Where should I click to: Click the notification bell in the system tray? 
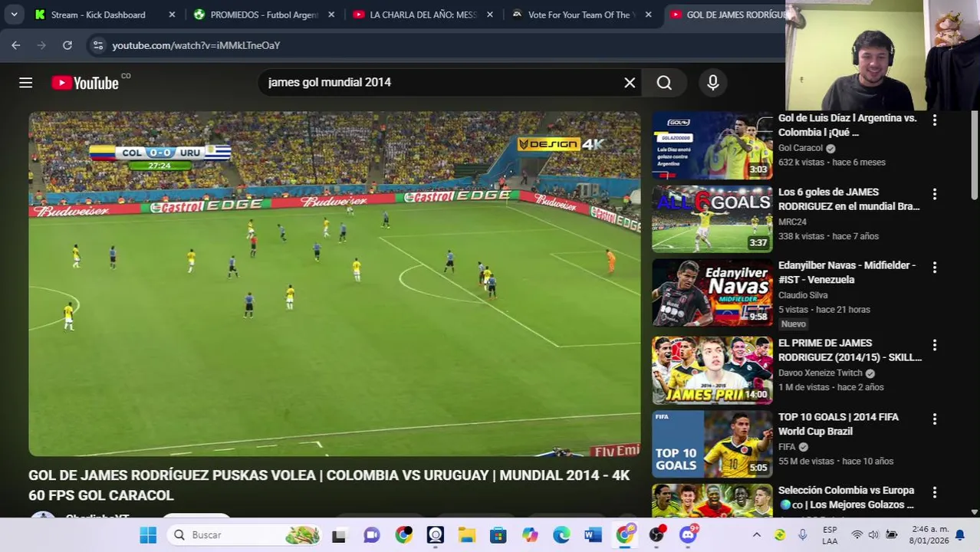(x=959, y=535)
